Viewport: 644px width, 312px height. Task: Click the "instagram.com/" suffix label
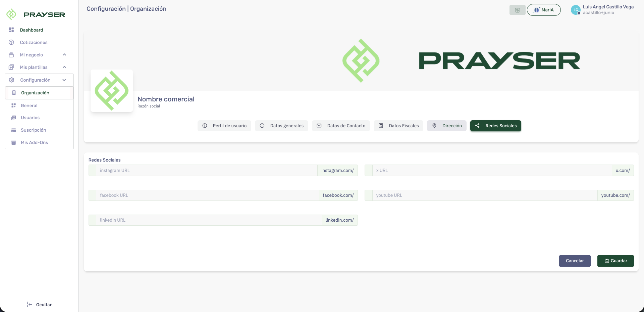(337, 171)
